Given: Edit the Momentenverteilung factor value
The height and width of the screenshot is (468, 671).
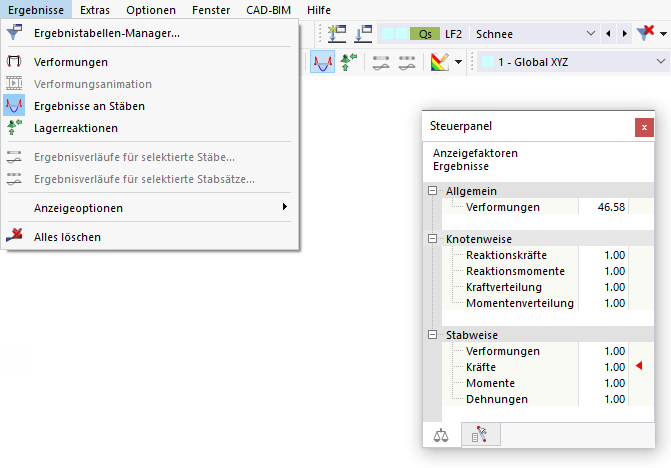Looking at the screenshot, I should (x=603, y=303).
